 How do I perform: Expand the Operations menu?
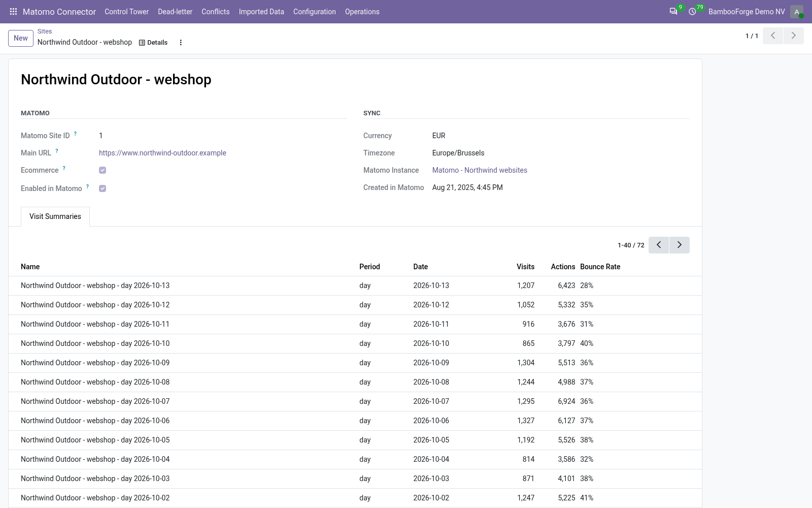coord(362,12)
